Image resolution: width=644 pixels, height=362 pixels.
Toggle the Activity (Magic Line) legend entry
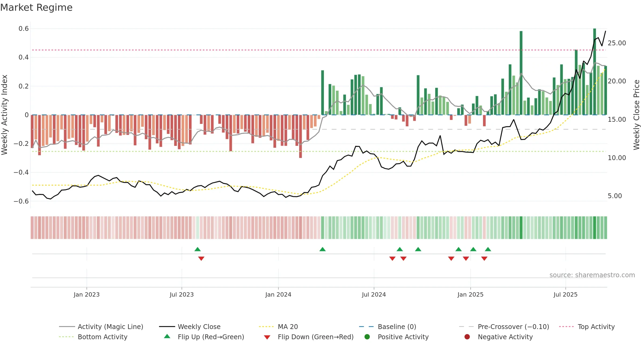pos(101,327)
